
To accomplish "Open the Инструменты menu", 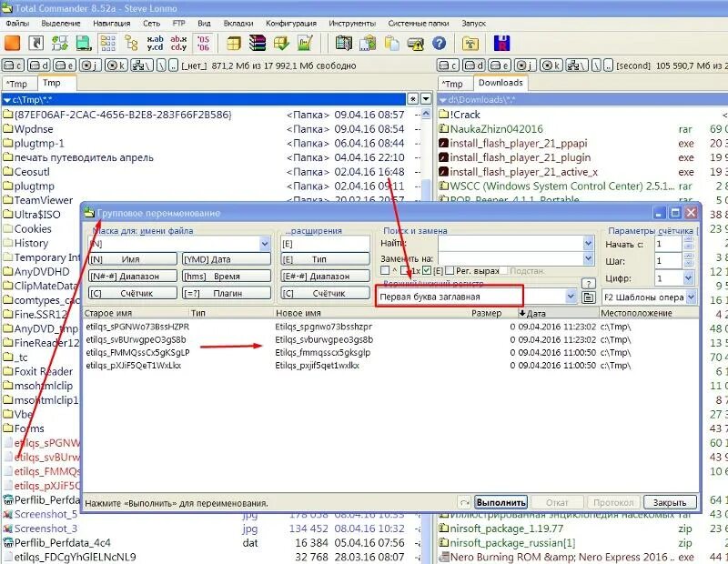I will point(352,23).
